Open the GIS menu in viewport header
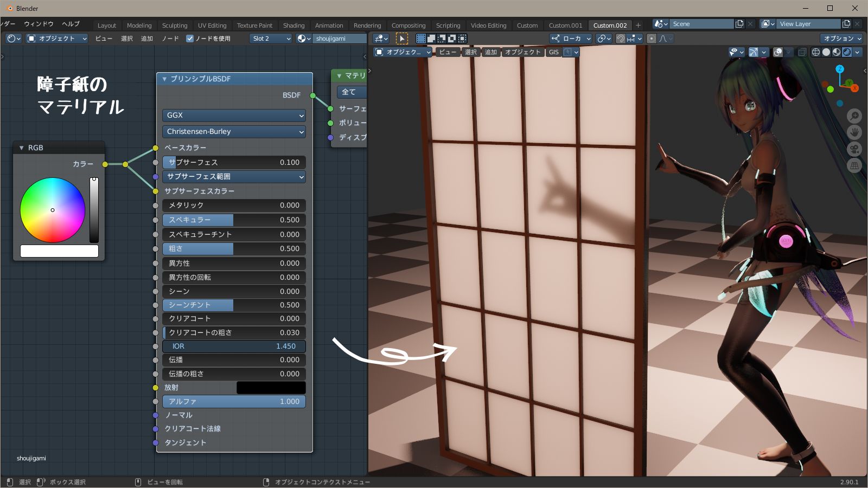 coord(553,52)
